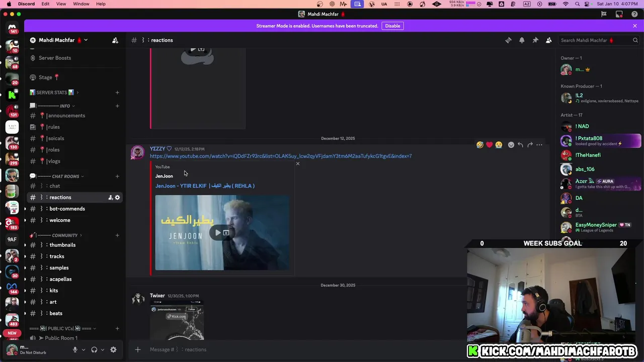This screenshot has width=644, height=362.
Task: Forward YΣZZY message icon
Action: [x=530, y=145]
